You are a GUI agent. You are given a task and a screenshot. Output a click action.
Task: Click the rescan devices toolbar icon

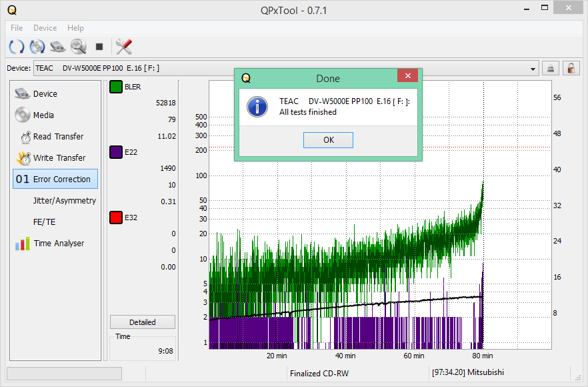coord(17,47)
